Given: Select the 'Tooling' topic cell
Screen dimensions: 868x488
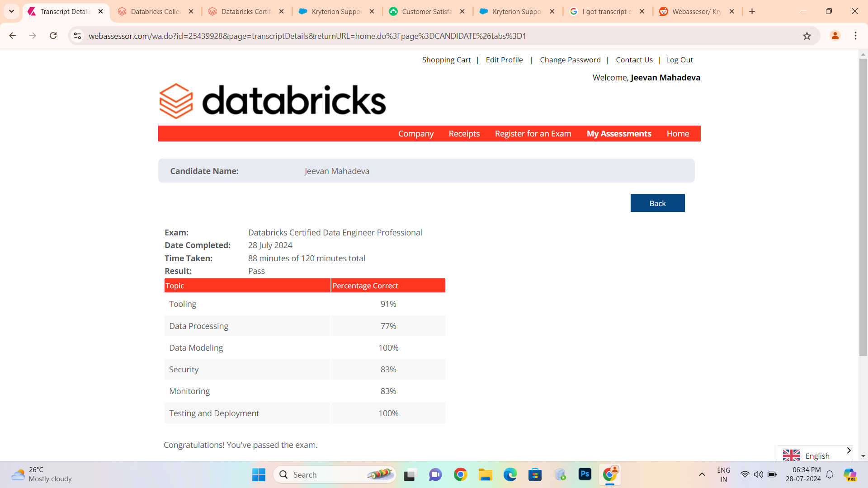Looking at the screenshot, I should click(x=247, y=304).
